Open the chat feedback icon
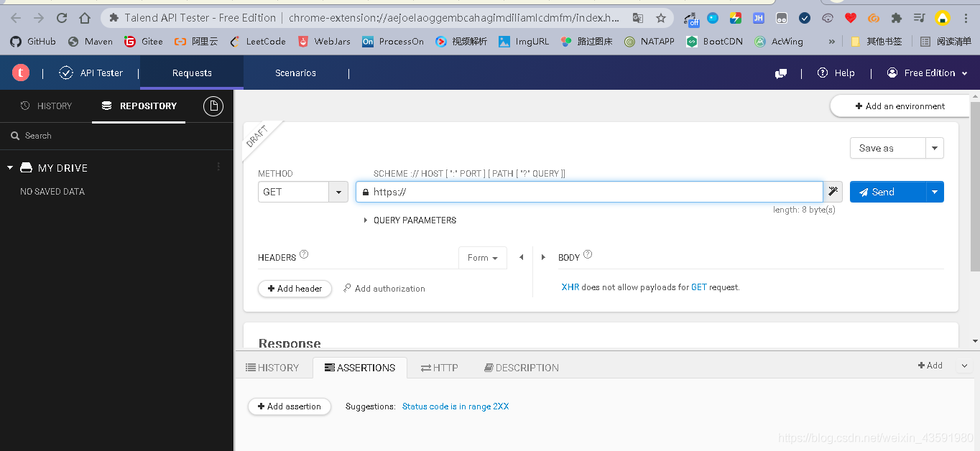This screenshot has width=980, height=451. 781,73
